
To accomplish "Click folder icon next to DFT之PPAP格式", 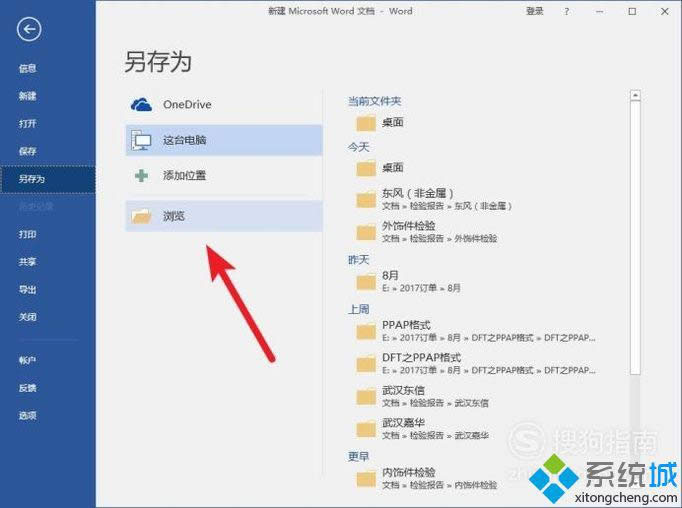I will (x=366, y=364).
